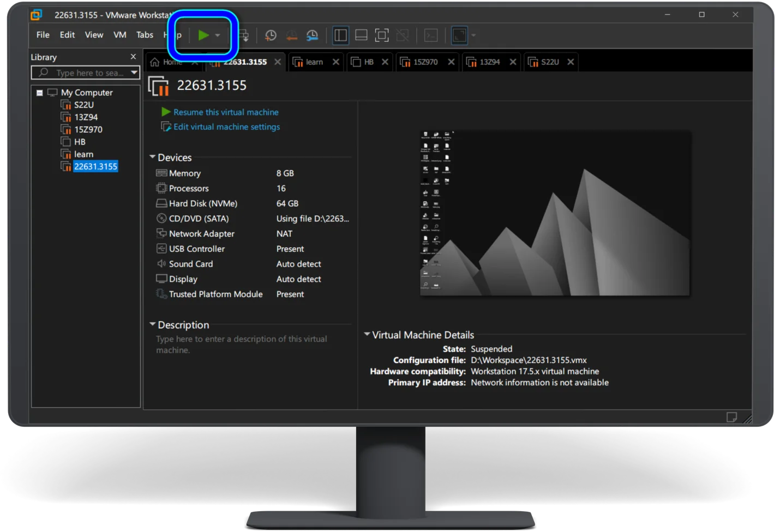The image size is (780, 532).
Task: Open the stretch display dropdown arrow
Action: [x=473, y=35]
